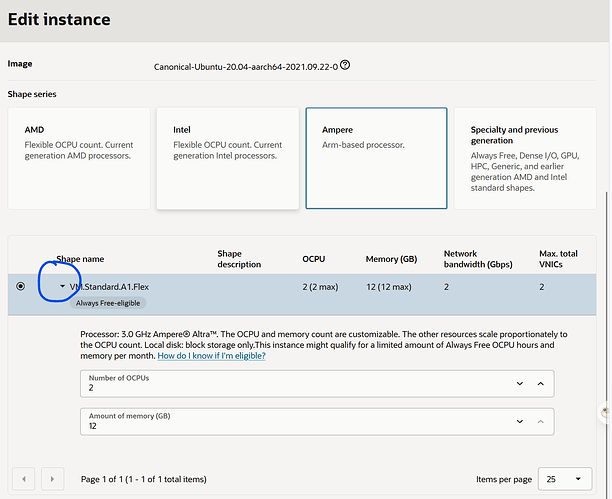The image size is (612, 499).
Task: Go to the next page of shapes
Action: tap(52, 479)
